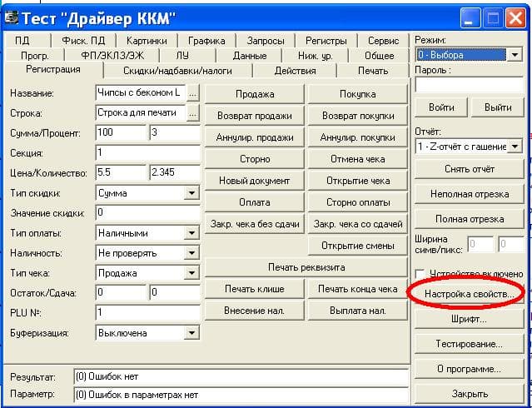The width and height of the screenshot is (532, 408).
Task: Click the Сторно оплаты button
Action: point(358,202)
